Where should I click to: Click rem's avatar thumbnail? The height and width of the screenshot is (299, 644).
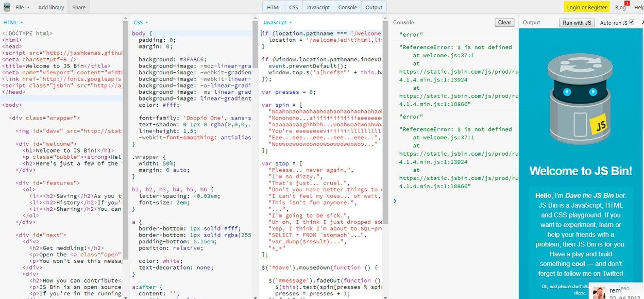pyautogui.click(x=599, y=292)
